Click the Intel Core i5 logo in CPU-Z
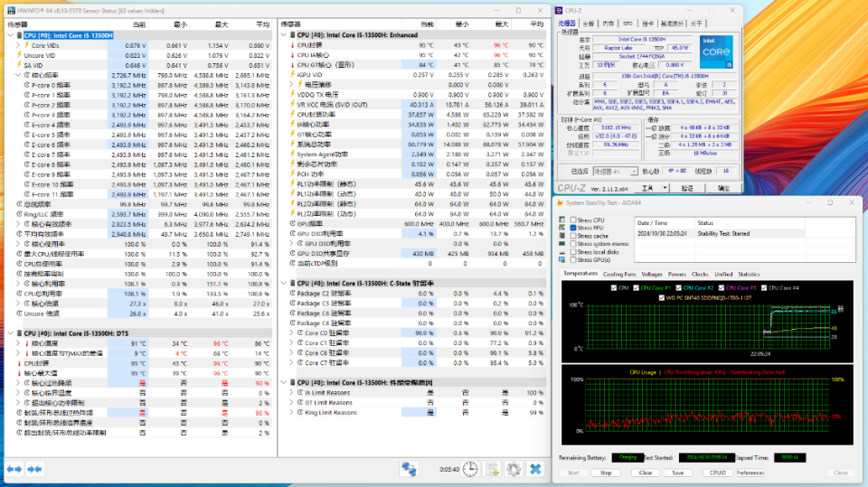This screenshot has width=868, height=487. (716, 52)
